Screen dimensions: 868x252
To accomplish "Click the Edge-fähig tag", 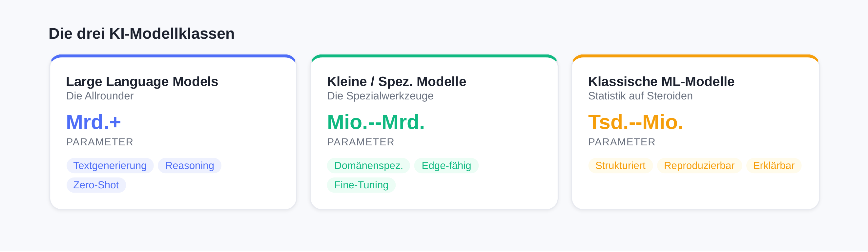I will [x=446, y=166].
